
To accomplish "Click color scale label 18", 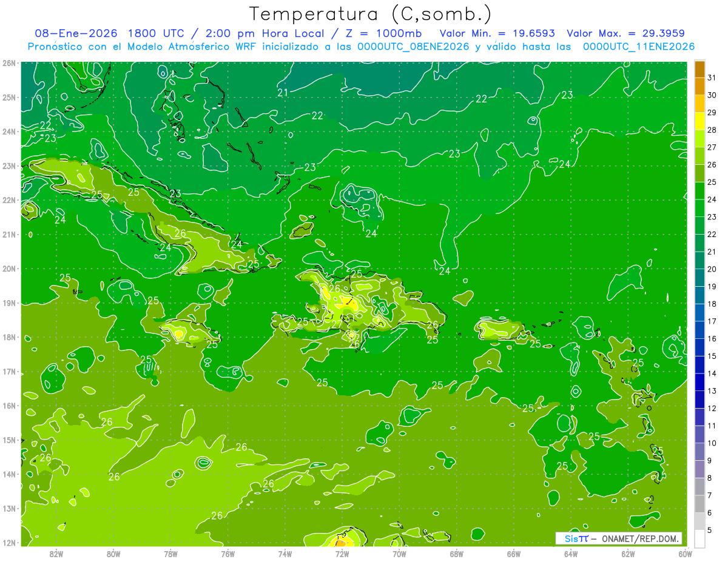I will pos(712,304).
